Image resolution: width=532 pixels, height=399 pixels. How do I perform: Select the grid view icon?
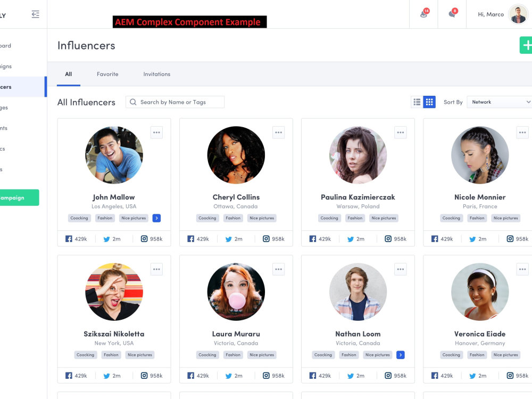coord(429,102)
